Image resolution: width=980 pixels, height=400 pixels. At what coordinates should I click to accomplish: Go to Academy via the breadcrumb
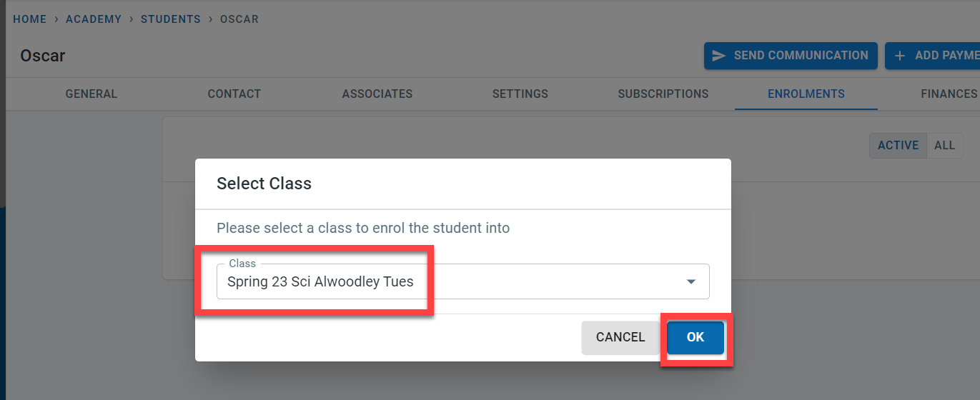click(94, 19)
